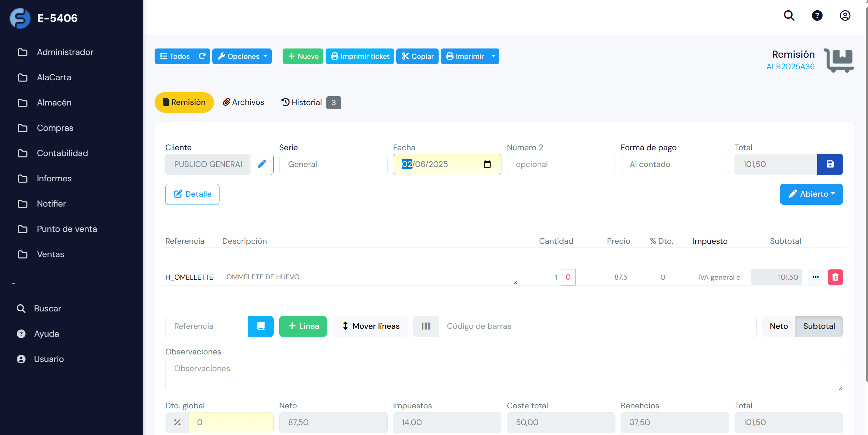Open the ALB2025A36 remisión link
Viewport: 868px width, 435px height.
click(790, 67)
